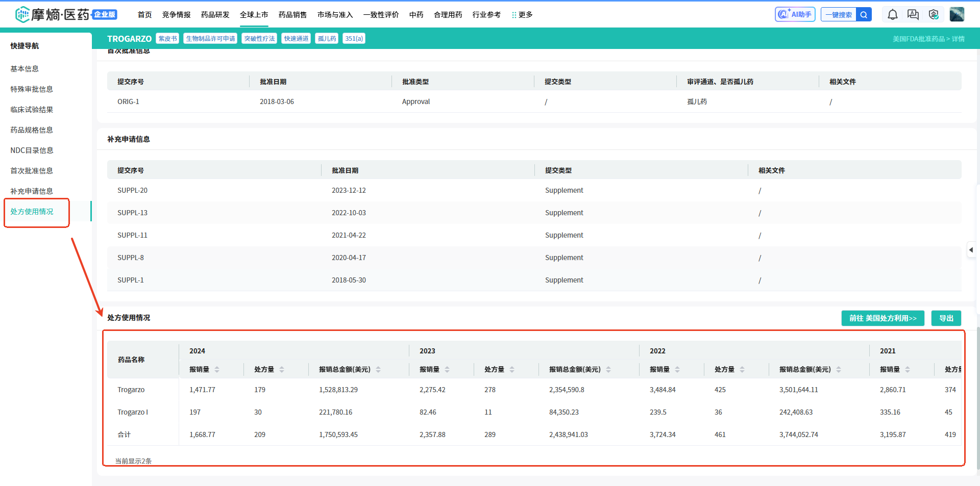Open the 市场与准入 menu
980x486 pixels.
click(335, 15)
